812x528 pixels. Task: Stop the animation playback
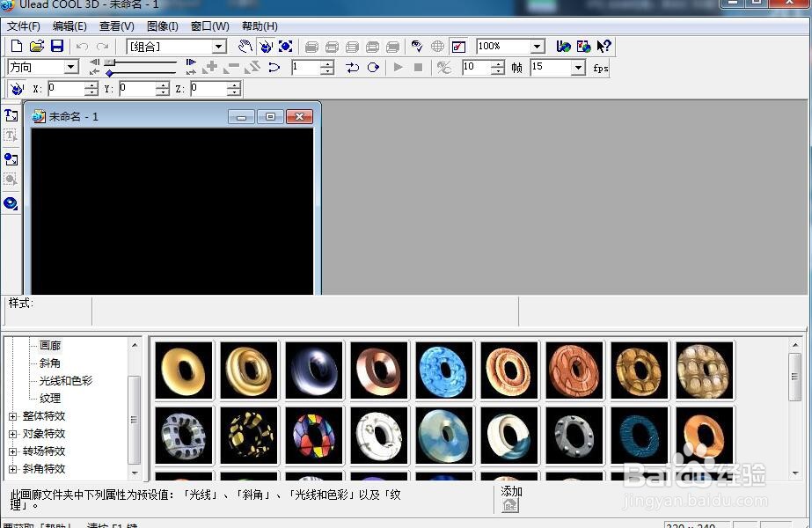coord(419,68)
